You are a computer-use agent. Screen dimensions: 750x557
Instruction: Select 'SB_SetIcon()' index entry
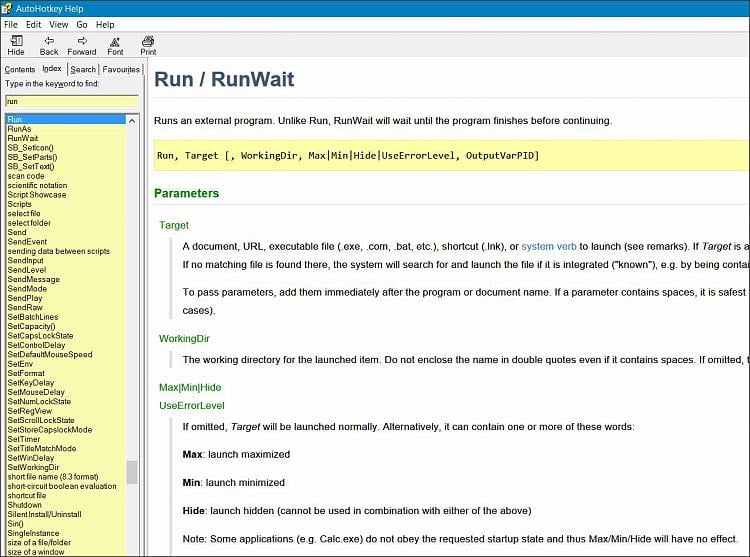click(x=30, y=148)
